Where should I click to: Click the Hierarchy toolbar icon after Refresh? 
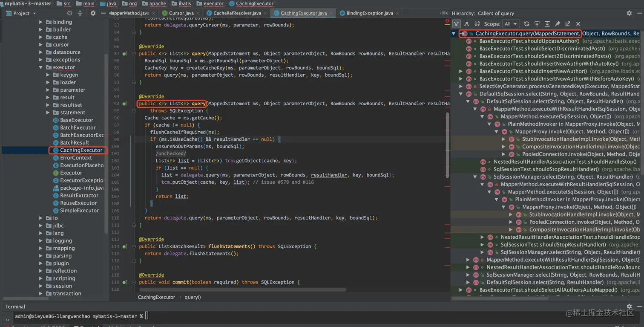[537, 24]
